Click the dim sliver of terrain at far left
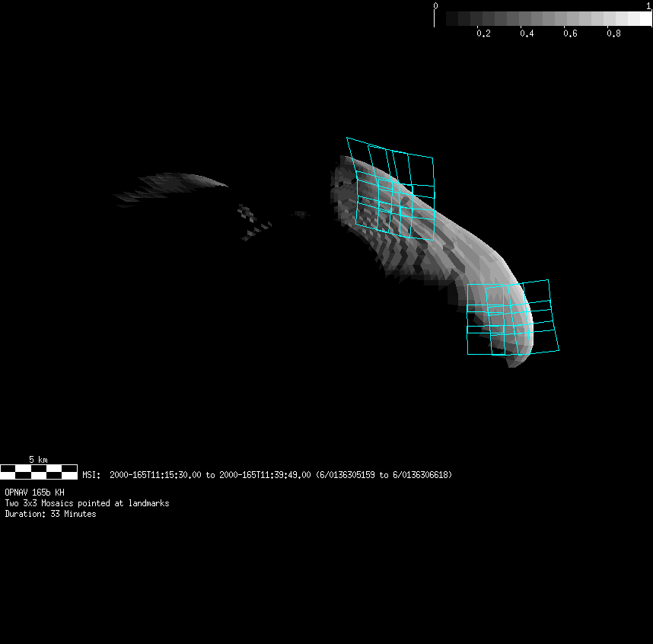The image size is (653, 644). point(171,187)
